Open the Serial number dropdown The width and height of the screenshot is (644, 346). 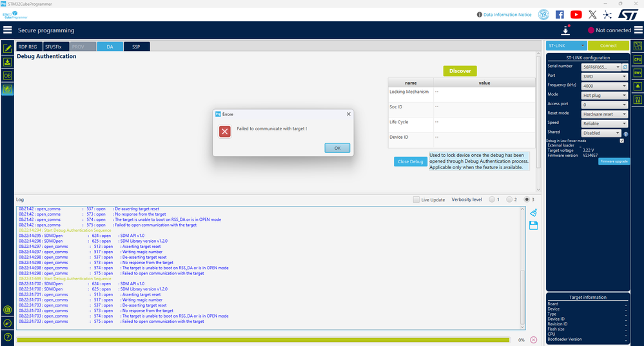[601, 67]
